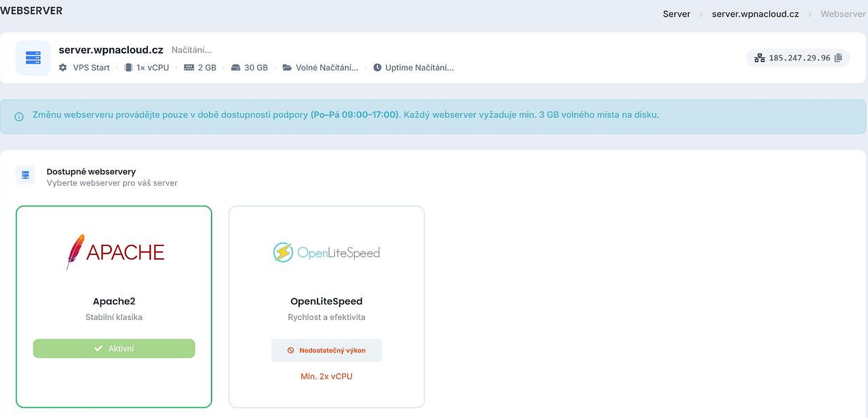
Task: Open the Server breadcrumb link
Action: tap(676, 14)
